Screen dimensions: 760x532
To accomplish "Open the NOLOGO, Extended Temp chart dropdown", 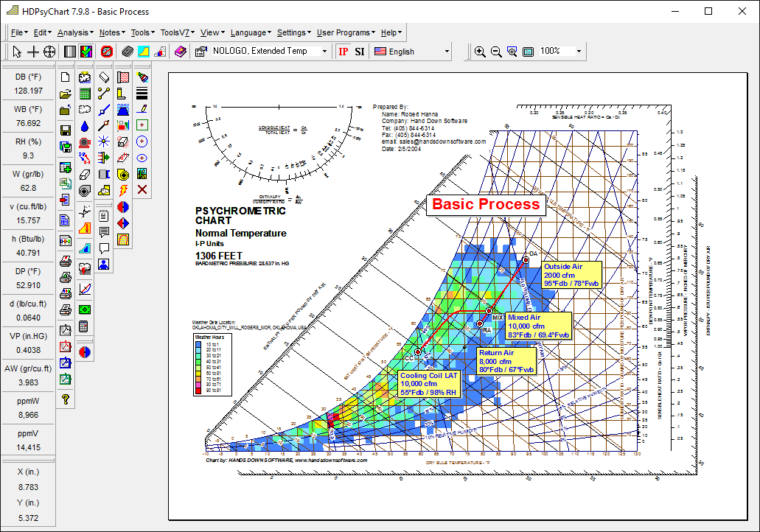I will tap(324, 52).
